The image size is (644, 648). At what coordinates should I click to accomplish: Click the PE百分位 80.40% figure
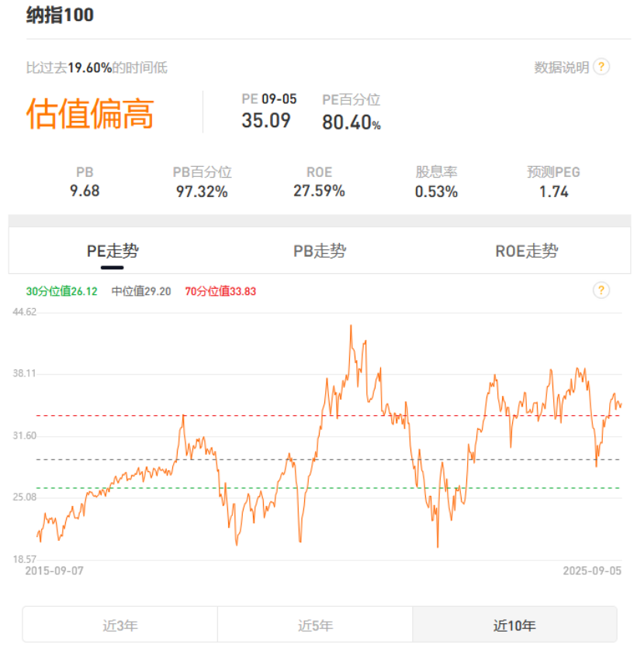pyautogui.click(x=351, y=122)
